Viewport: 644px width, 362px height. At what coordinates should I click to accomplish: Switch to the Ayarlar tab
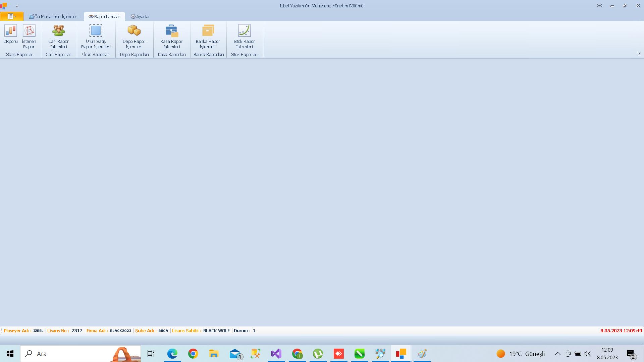[x=140, y=16]
